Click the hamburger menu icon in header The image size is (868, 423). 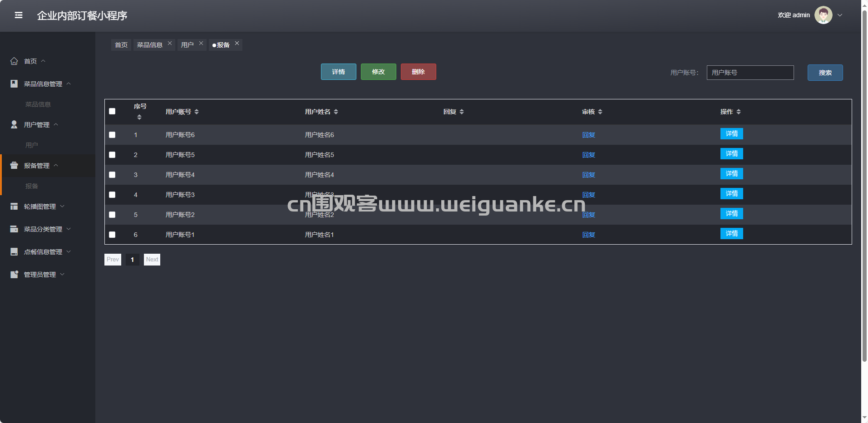click(x=19, y=15)
